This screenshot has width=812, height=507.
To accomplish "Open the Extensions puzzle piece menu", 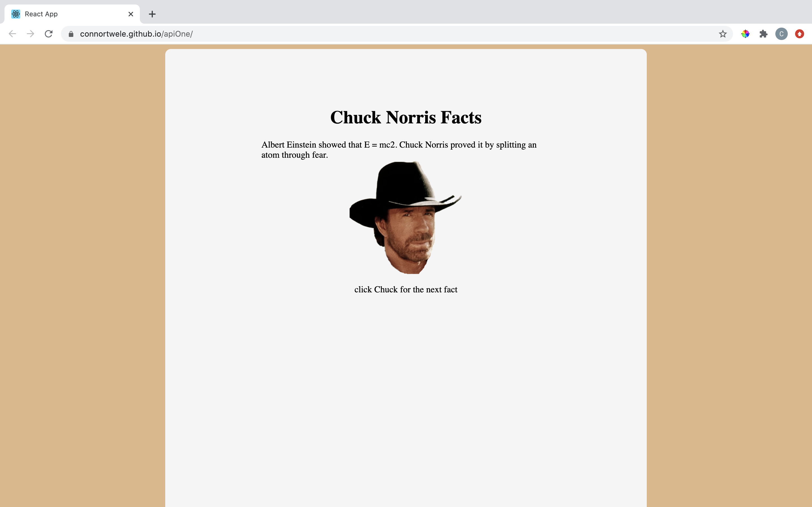I will tap(763, 34).
